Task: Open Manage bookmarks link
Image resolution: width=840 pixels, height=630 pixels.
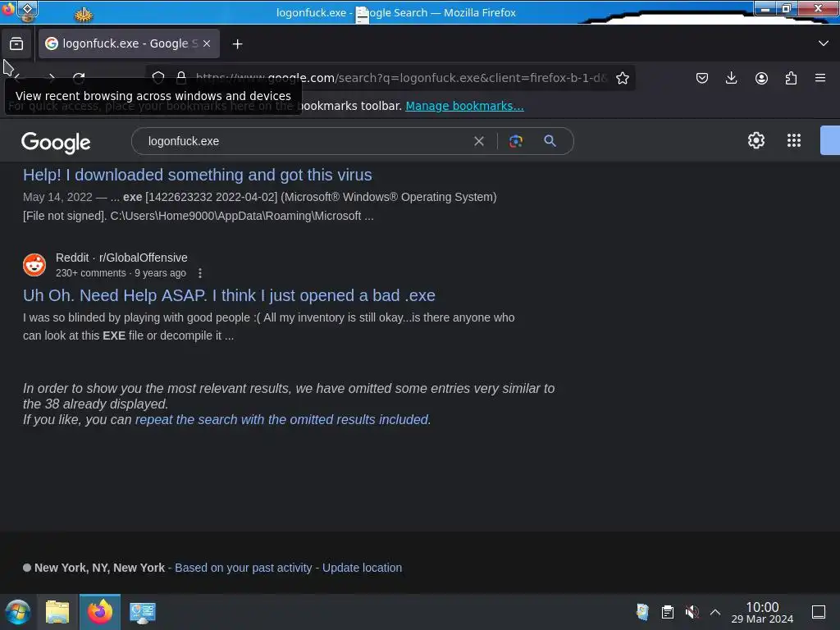Action: pos(464,106)
